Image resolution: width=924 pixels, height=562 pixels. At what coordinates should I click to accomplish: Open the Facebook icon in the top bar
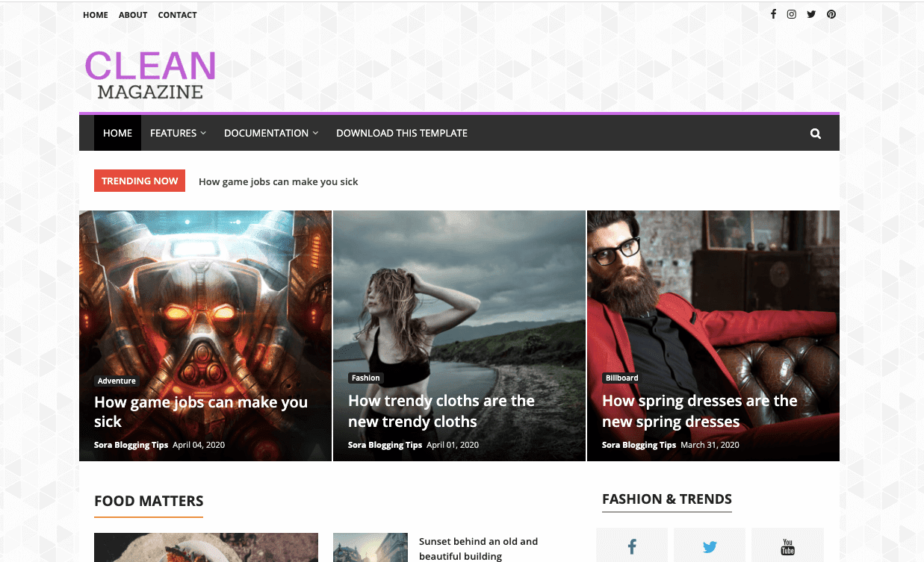(x=773, y=14)
